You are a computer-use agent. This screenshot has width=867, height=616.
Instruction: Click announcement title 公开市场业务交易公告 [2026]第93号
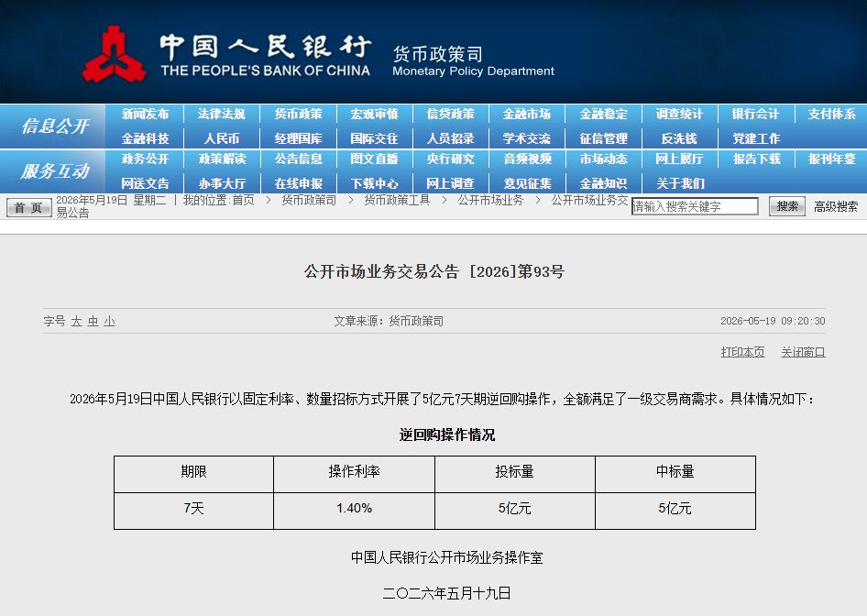[x=434, y=271]
